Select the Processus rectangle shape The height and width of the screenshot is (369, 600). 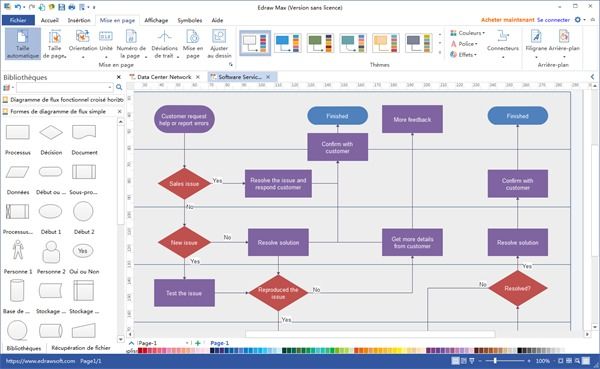click(18, 132)
